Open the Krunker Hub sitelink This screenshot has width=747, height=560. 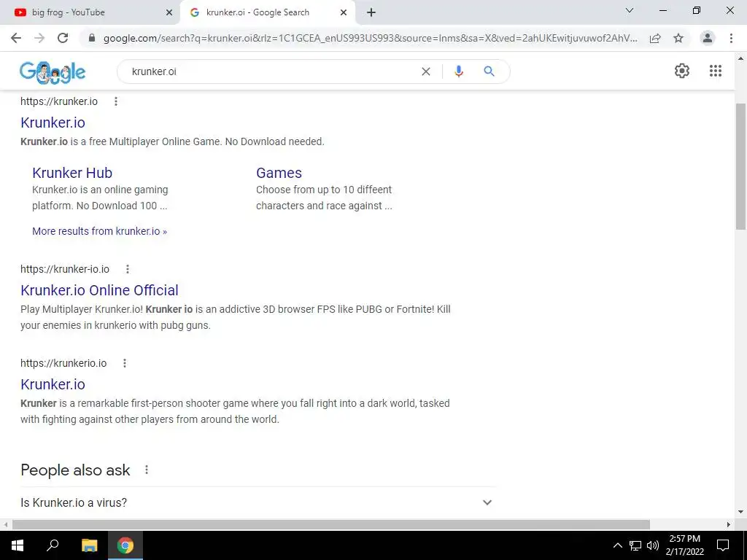[x=72, y=173]
